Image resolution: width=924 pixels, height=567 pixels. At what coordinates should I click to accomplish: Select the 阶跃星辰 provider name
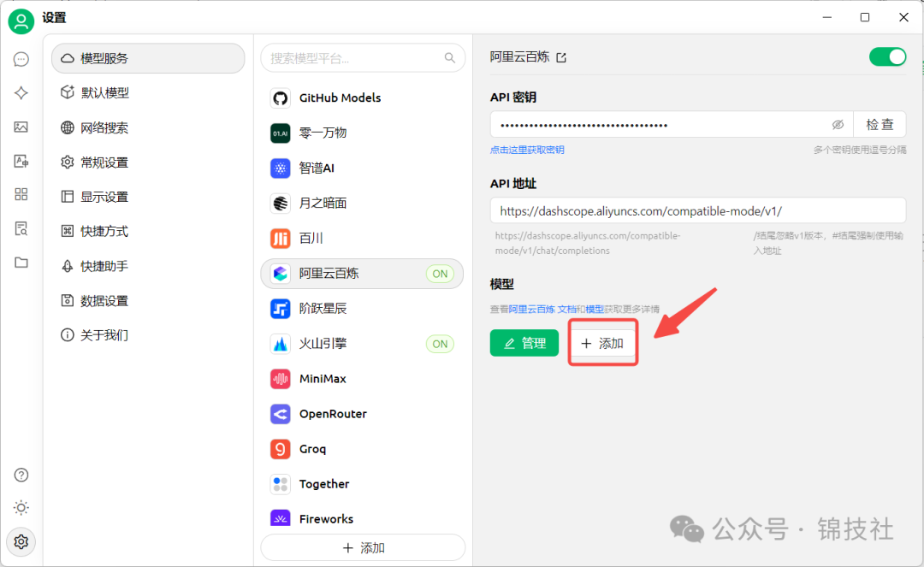pyautogui.click(x=323, y=309)
